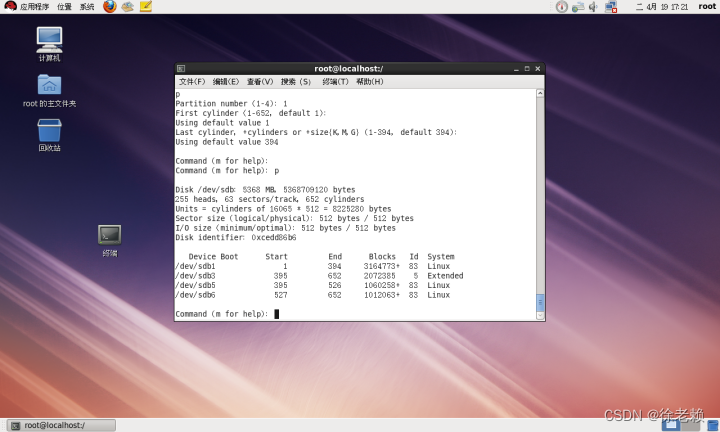Select the Computer desktop icon
720x432 pixels.
click(50, 45)
